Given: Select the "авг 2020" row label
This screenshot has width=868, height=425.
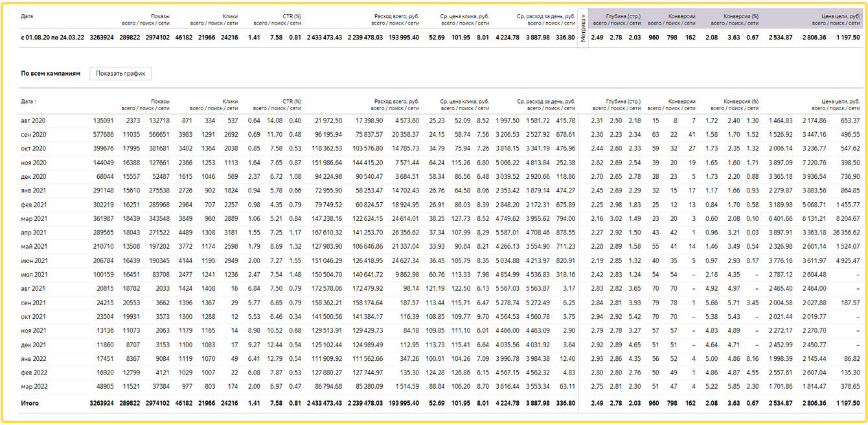Looking at the screenshot, I should (34, 121).
